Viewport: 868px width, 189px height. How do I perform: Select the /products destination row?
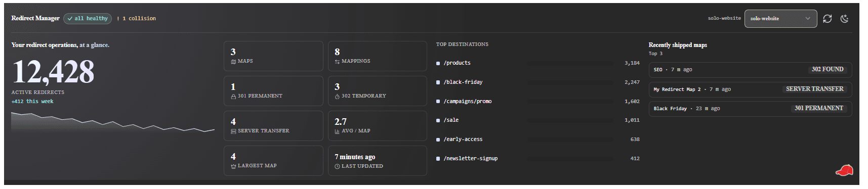tap(538, 63)
